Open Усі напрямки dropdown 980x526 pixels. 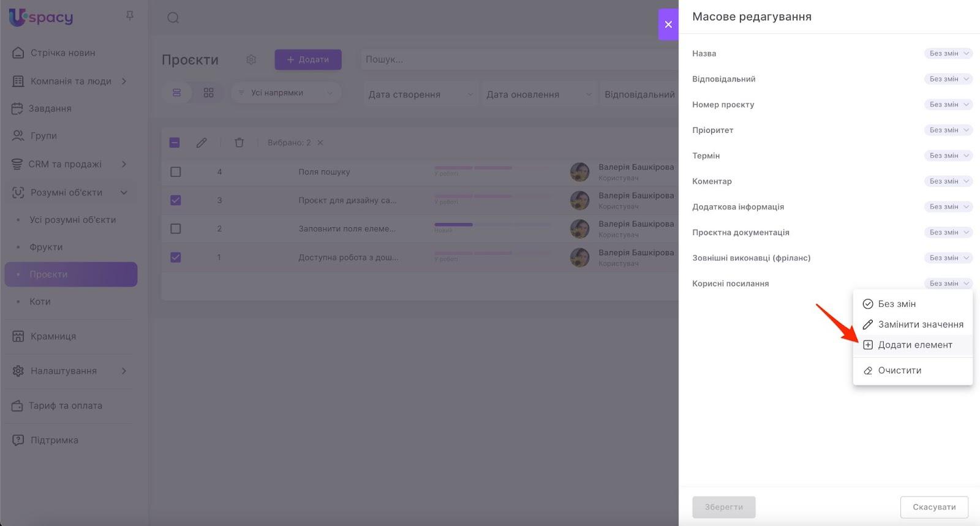pyautogui.click(x=286, y=92)
